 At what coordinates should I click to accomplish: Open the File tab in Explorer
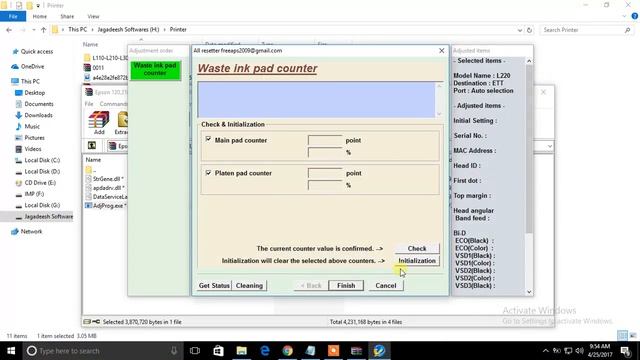(x=13, y=16)
